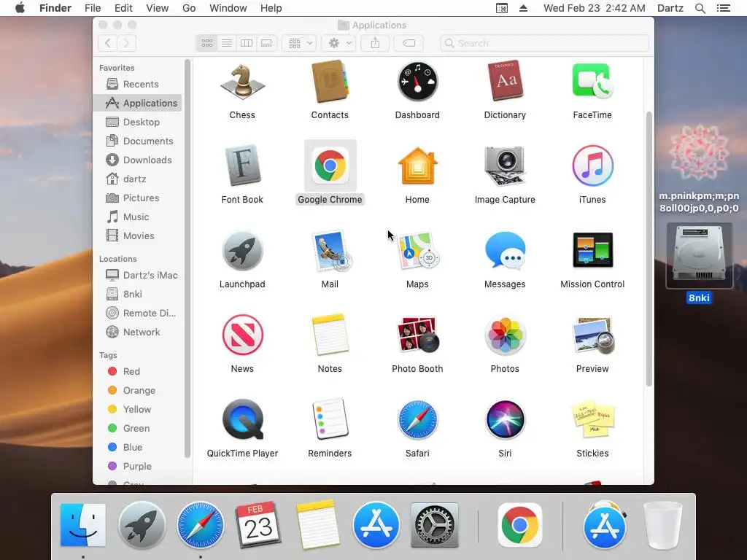This screenshot has height=560, width=747.
Task: Select the FaceTime app icon
Action: tap(592, 82)
